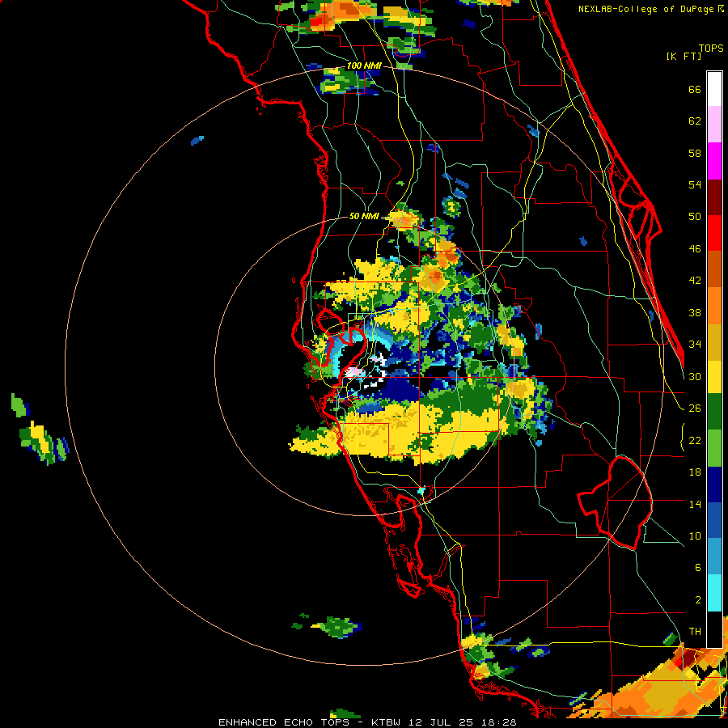Click the 54 value on legend scale
The width and height of the screenshot is (728, 728).
[695, 184]
